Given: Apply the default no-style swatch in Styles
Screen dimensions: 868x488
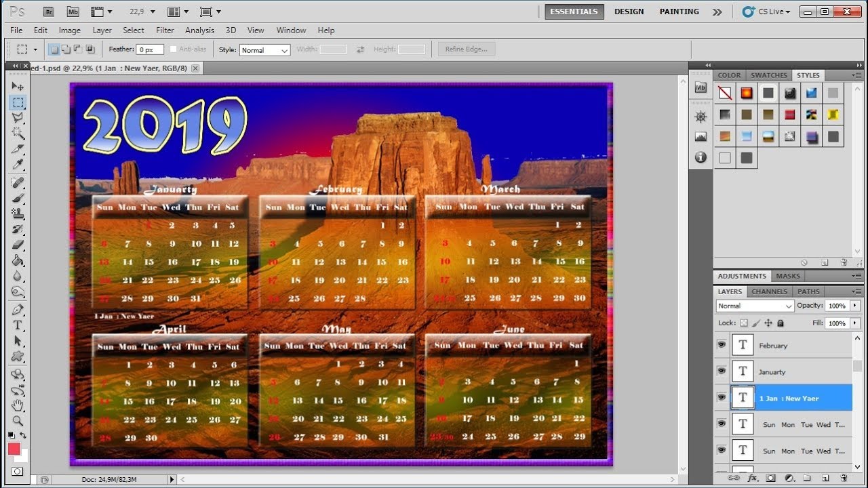Looking at the screenshot, I should coord(725,93).
